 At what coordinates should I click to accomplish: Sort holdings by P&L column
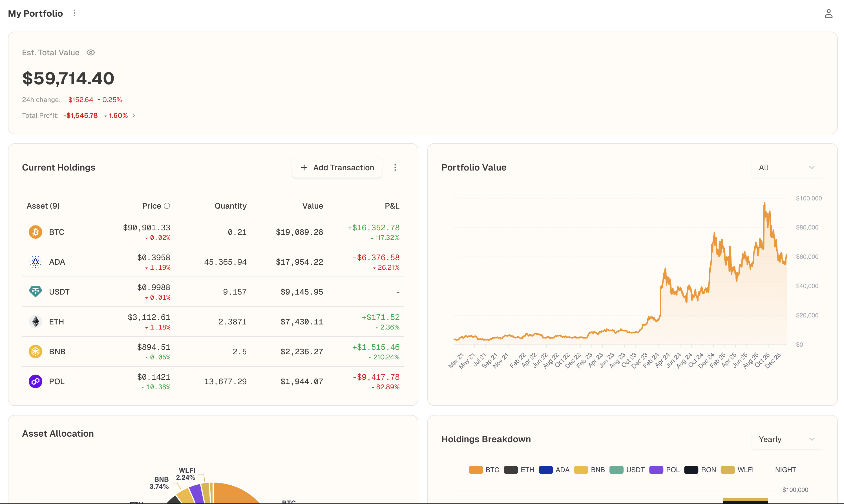click(x=392, y=206)
